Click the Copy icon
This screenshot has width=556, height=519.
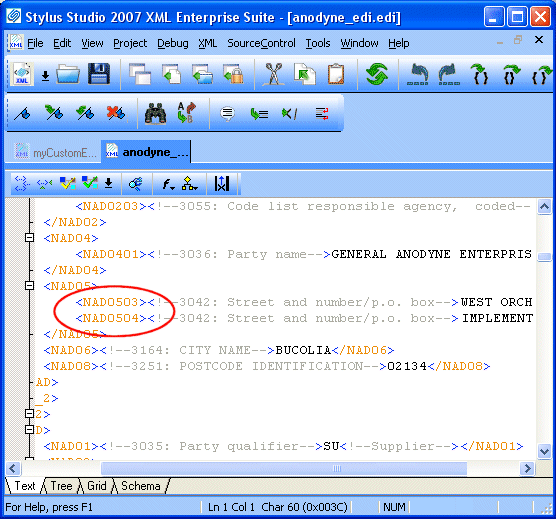point(305,74)
